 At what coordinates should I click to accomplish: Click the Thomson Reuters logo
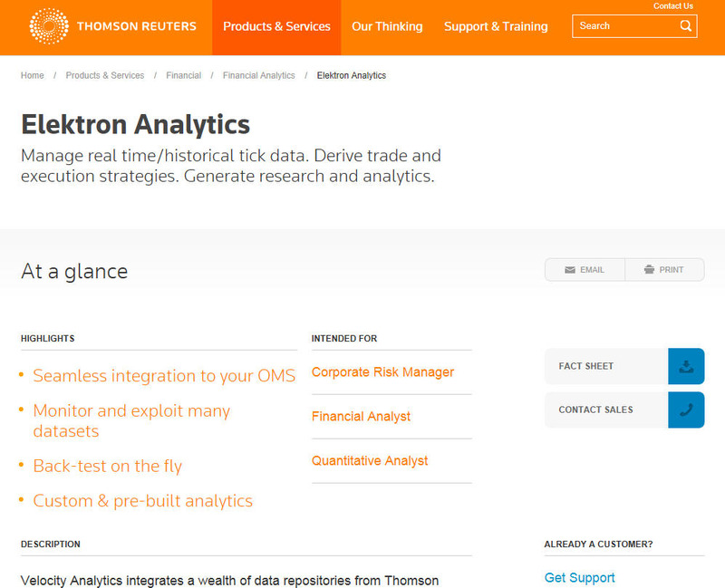(x=112, y=26)
